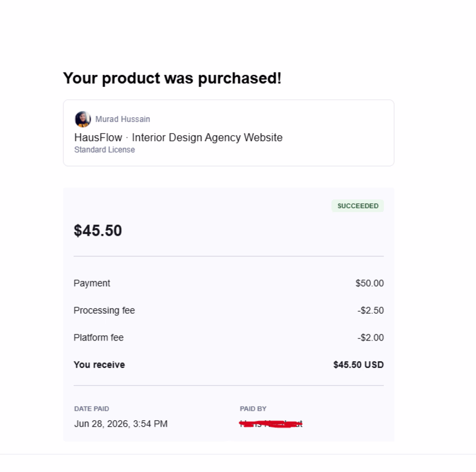Click the Standard License link
Image resolution: width=476 pixels, height=472 pixels.
coord(105,150)
